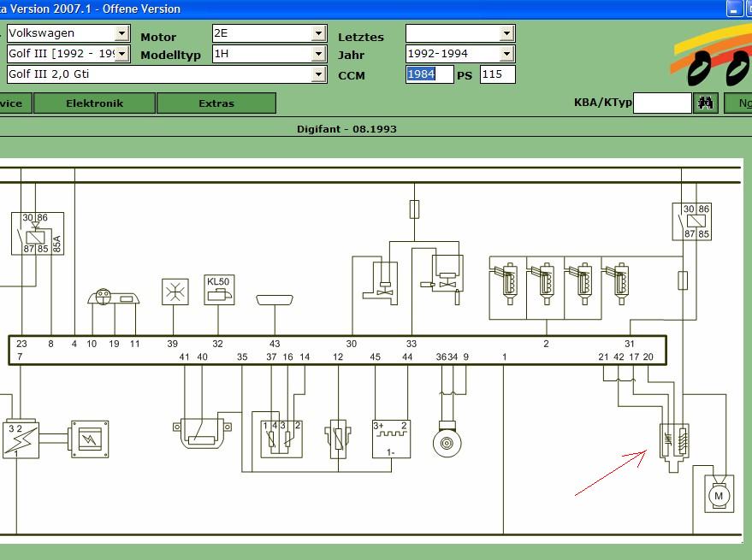Click the snowflake symbol above pin 39

click(x=175, y=292)
